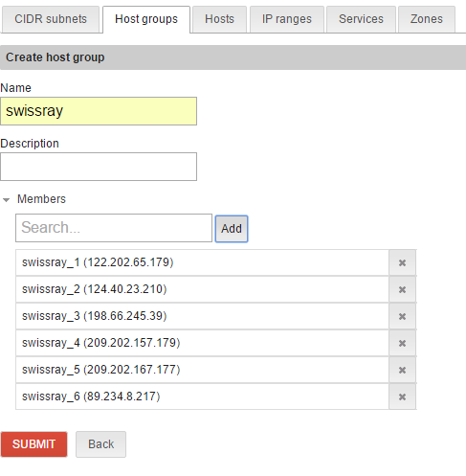Collapse the Members section arrow
This screenshot has height=476, width=466.
pos(6,200)
